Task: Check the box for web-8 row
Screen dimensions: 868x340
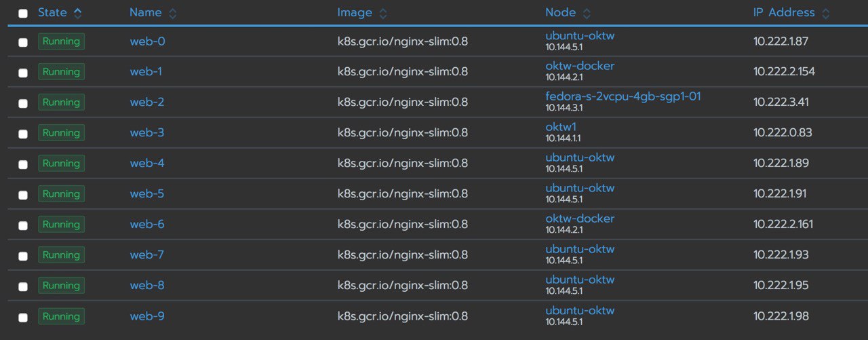Action: coord(23,286)
